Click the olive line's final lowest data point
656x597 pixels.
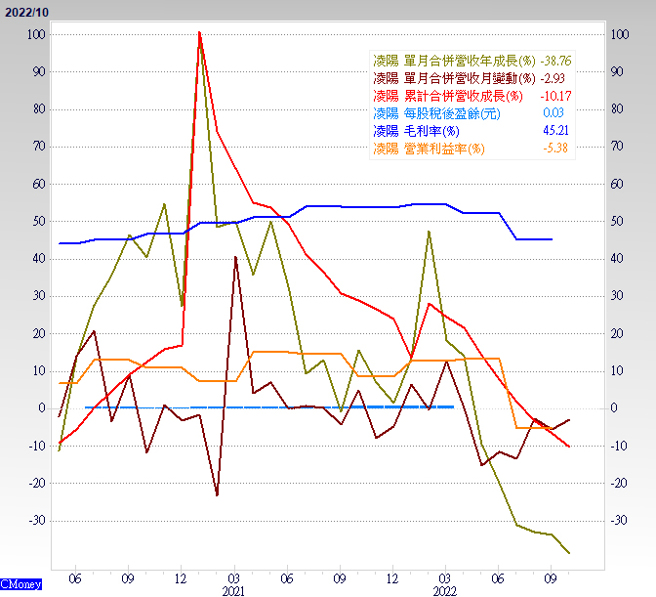tap(570, 553)
